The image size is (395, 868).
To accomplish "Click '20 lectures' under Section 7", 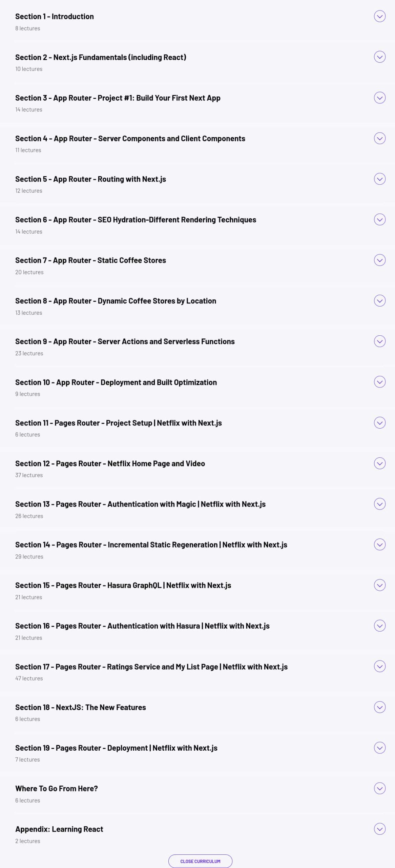I will click(29, 272).
